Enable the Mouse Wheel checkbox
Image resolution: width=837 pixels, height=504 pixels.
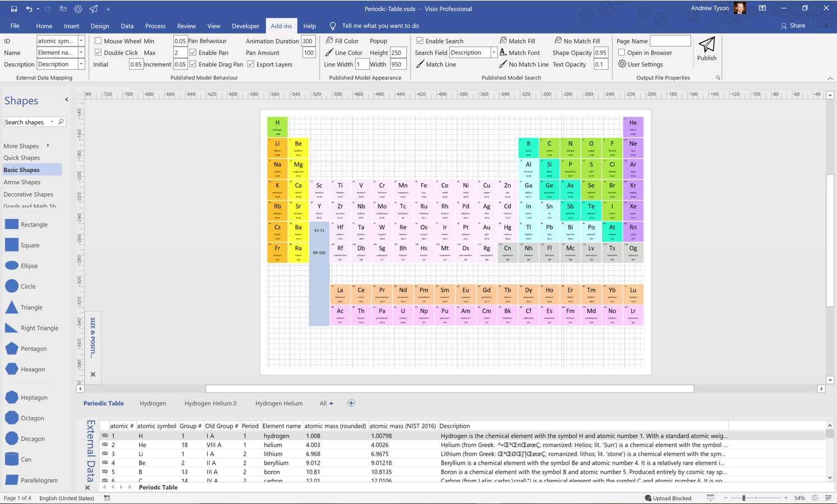point(98,41)
